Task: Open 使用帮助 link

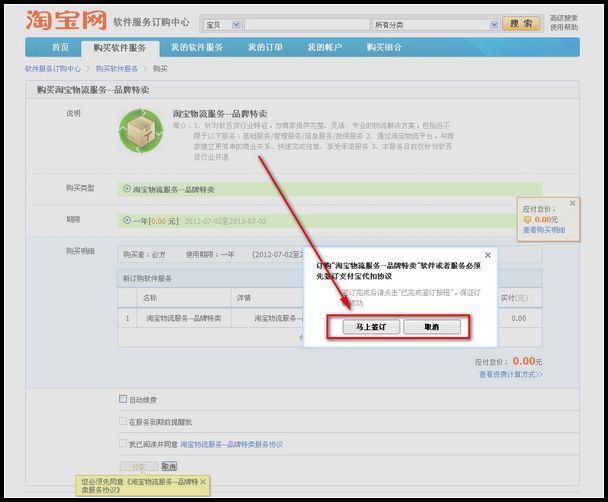Action: 564,27
